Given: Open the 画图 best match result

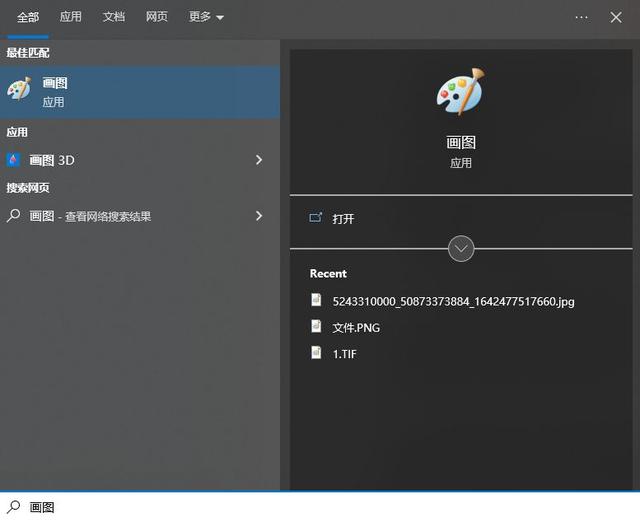Looking at the screenshot, I should (x=140, y=93).
